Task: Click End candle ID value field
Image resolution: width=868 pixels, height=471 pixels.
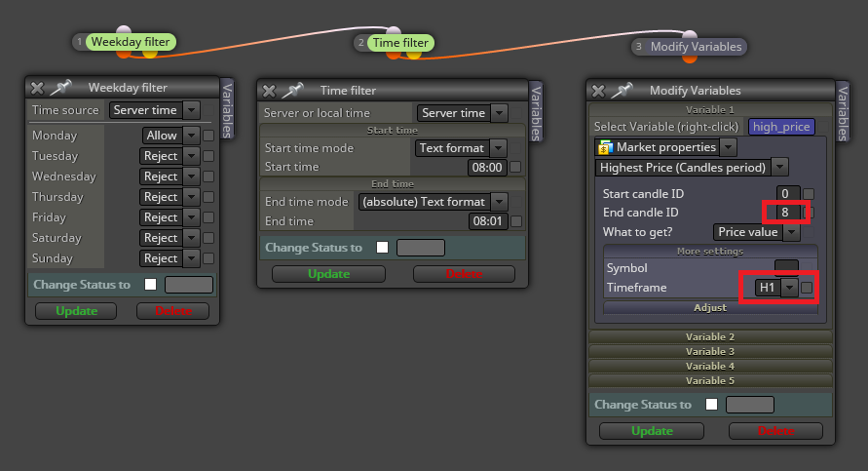Action: pos(788,213)
